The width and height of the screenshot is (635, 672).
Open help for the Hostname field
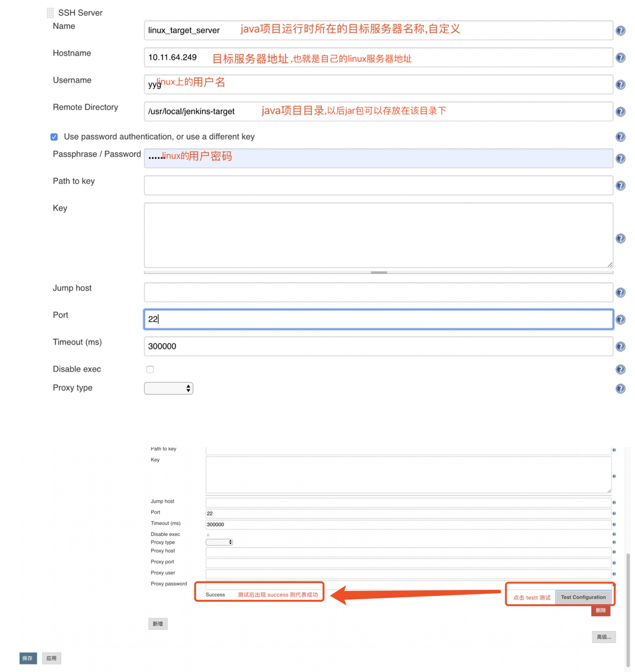(620, 57)
